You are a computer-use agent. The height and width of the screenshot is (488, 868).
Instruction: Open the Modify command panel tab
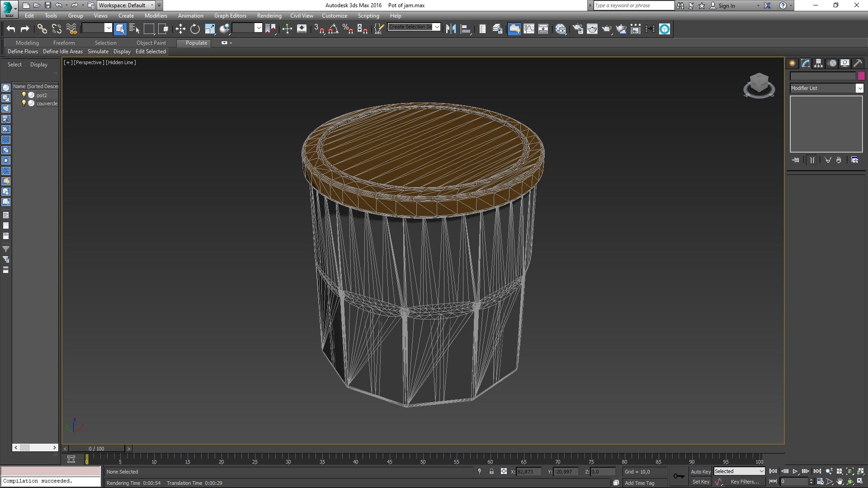pyautogui.click(x=806, y=63)
